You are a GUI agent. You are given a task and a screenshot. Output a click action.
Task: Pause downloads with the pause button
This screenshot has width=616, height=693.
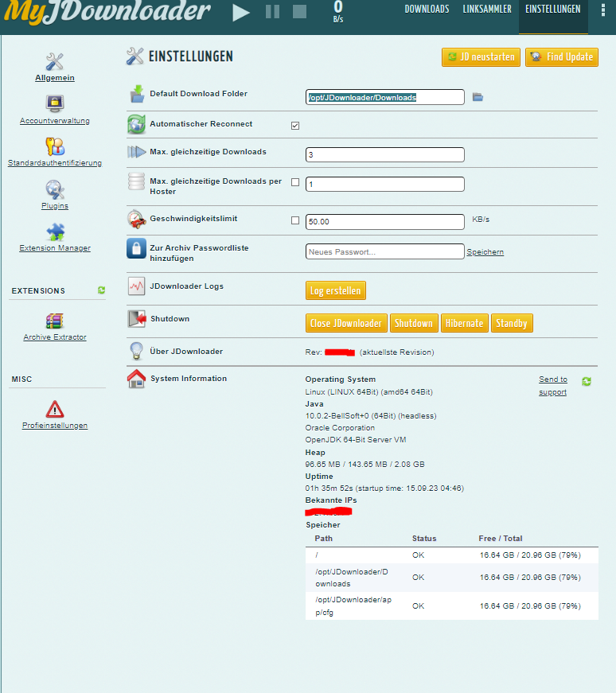click(x=272, y=11)
